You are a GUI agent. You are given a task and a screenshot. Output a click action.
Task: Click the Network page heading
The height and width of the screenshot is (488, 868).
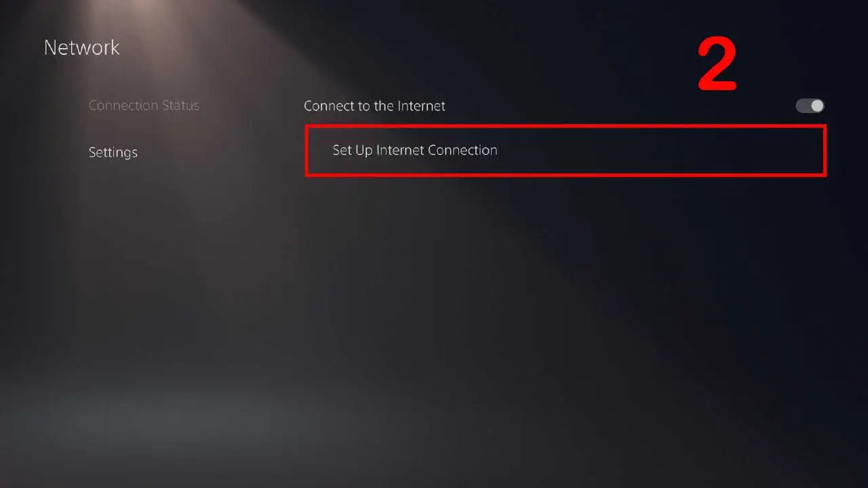point(82,47)
